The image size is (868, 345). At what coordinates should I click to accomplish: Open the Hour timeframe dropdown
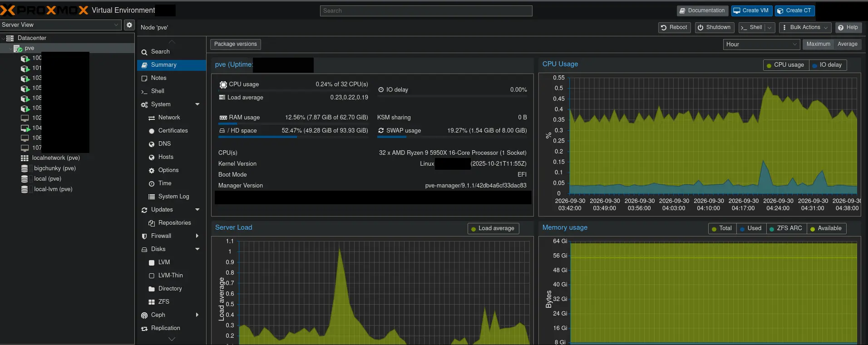pos(761,44)
